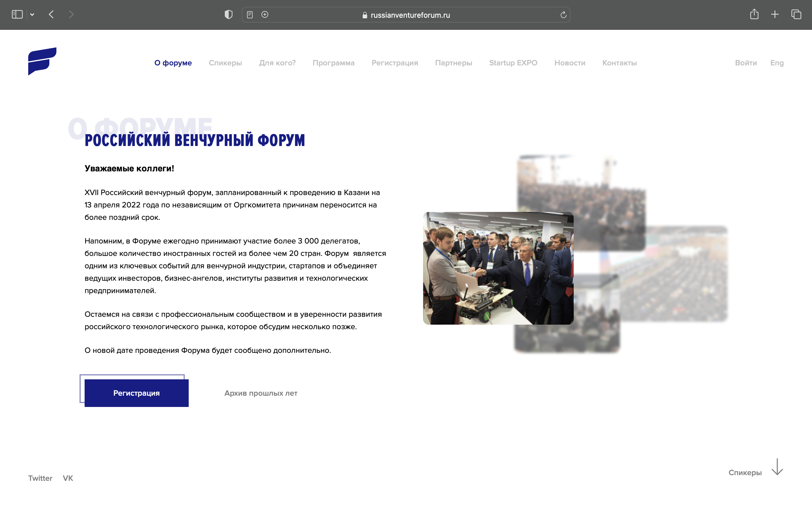Click the blue 'Регистрация' button
812x507 pixels.
[x=137, y=393]
